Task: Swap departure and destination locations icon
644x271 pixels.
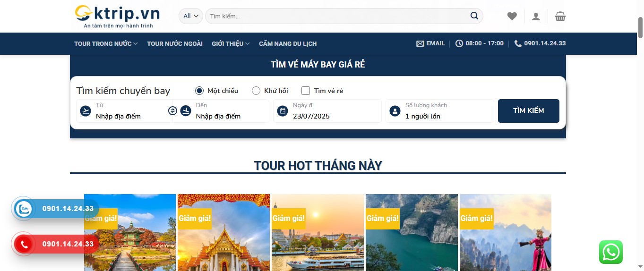Action: tap(172, 110)
